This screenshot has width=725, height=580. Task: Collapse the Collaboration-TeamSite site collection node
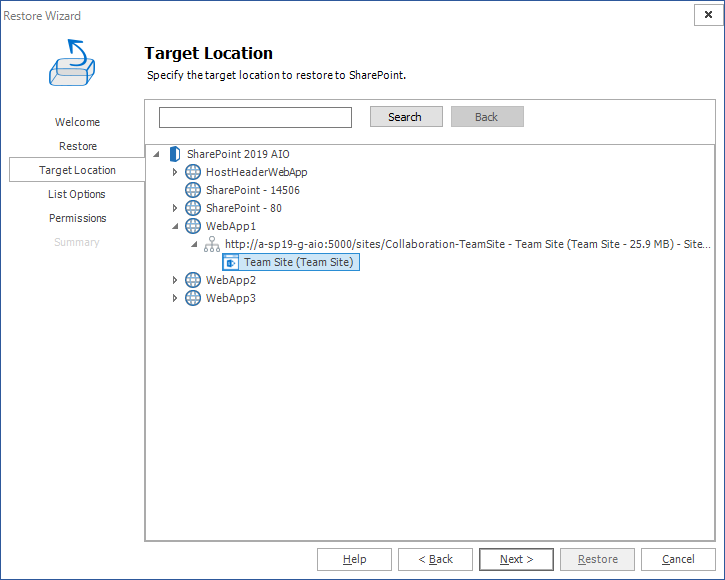click(x=194, y=244)
